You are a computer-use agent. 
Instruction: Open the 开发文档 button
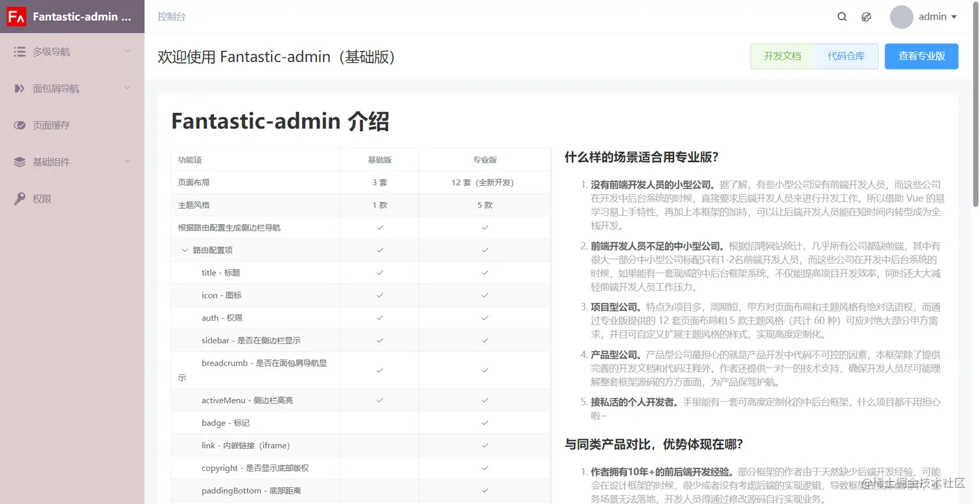[782, 56]
